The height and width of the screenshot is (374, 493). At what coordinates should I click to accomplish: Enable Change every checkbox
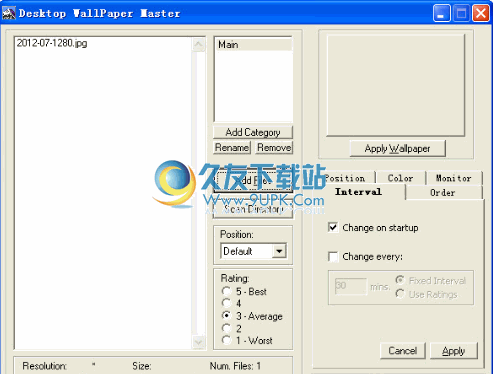pyautogui.click(x=333, y=257)
